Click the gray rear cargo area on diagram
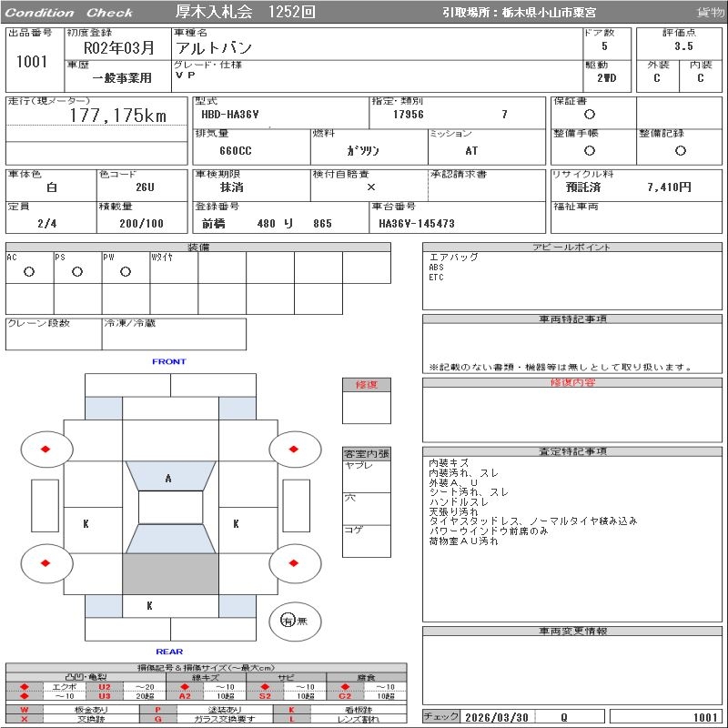 coord(170,573)
